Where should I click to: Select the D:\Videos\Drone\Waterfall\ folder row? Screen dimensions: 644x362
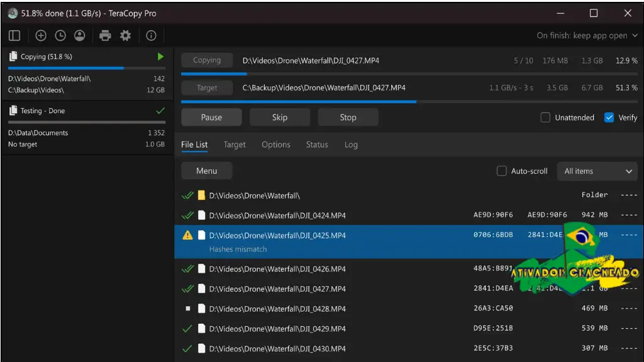(409, 195)
